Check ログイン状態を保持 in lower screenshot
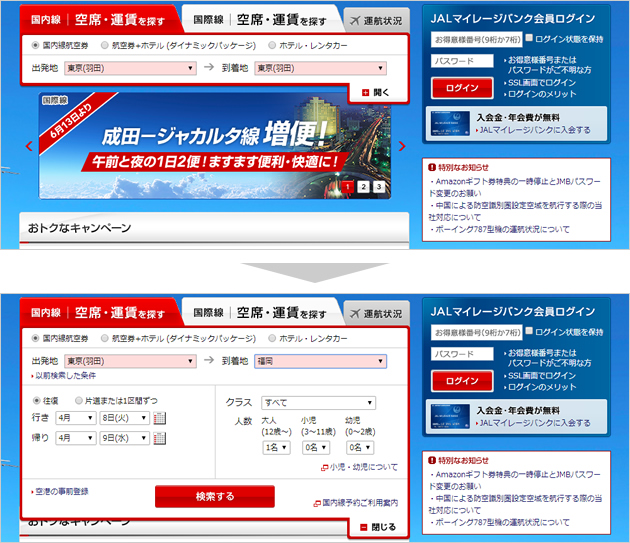The width and height of the screenshot is (630, 543). coord(529,331)
